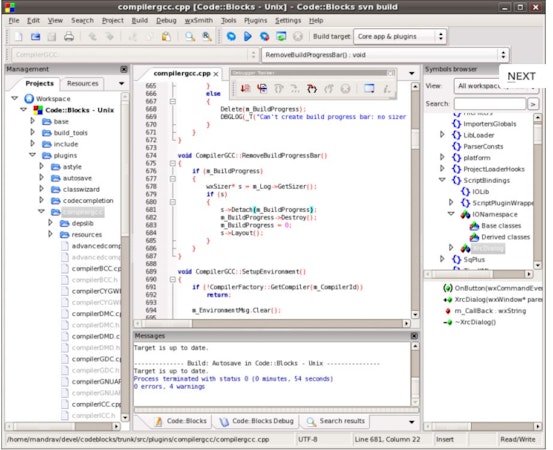The width and height of the screenshot is (553, 450).
Task: Open the Build target dropdown
Action: [440, 36]
